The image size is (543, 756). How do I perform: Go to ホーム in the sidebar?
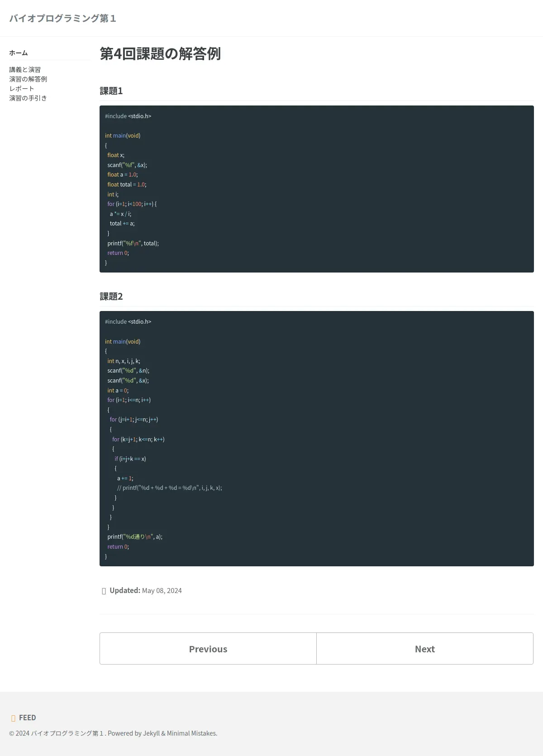[x=19, y=53]
